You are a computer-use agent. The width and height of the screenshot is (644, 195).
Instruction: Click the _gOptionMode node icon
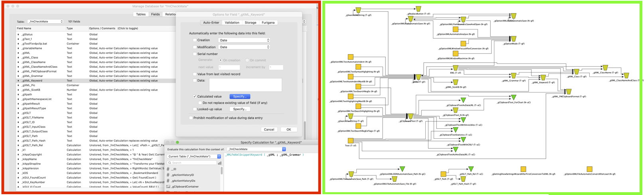[514, 39]
